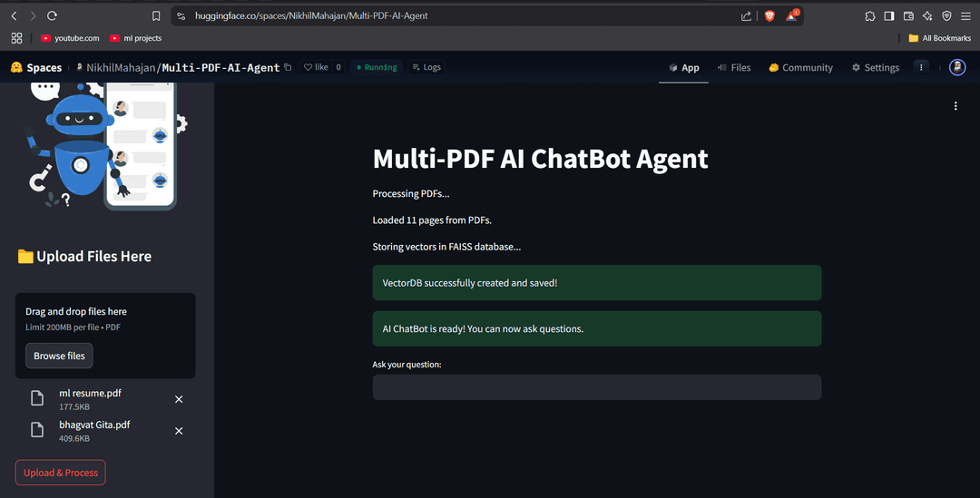The width and height of the screenshot is (980, 498).
Task: Open the Settings tab
Action: pyautogui.click(x=875, y=67)
